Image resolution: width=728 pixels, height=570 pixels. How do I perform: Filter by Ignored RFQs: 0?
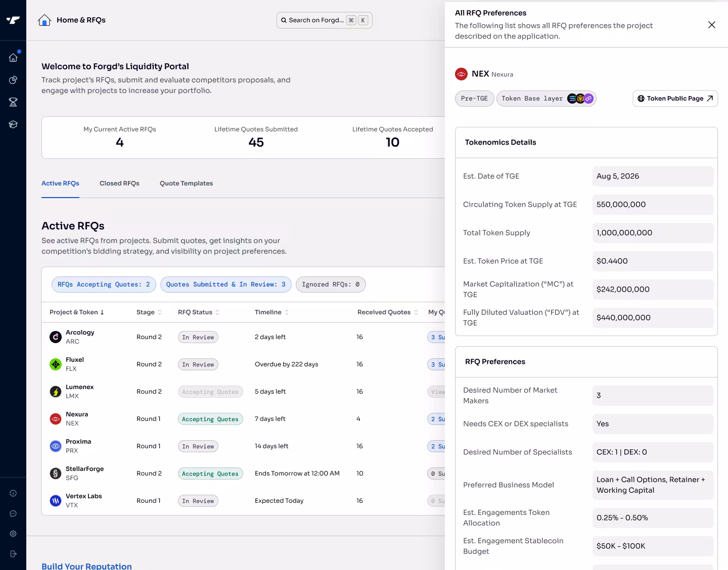(331, 284)
